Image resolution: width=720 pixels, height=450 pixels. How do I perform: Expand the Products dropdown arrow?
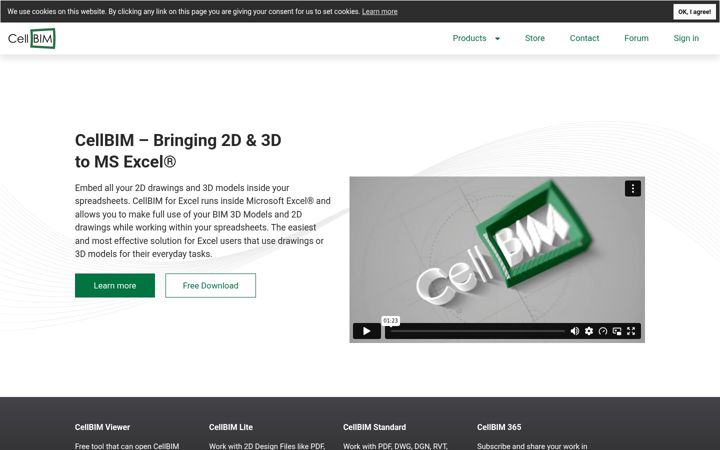click(x=497, y=39)
